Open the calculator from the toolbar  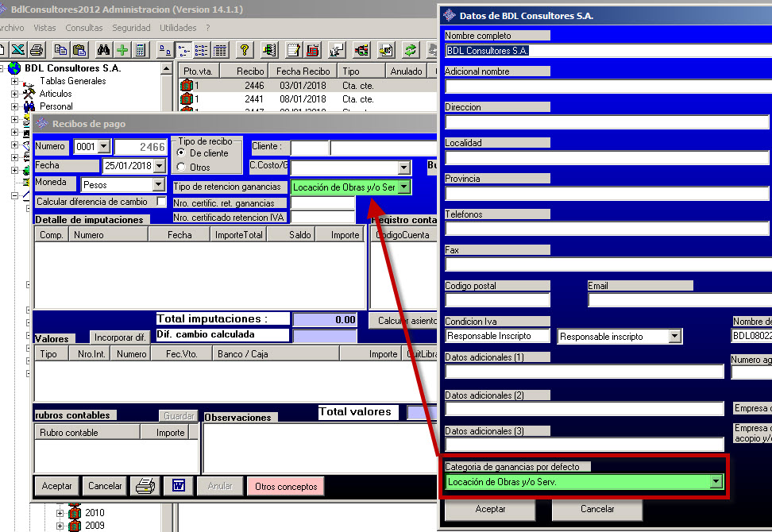tap(141, 50)
